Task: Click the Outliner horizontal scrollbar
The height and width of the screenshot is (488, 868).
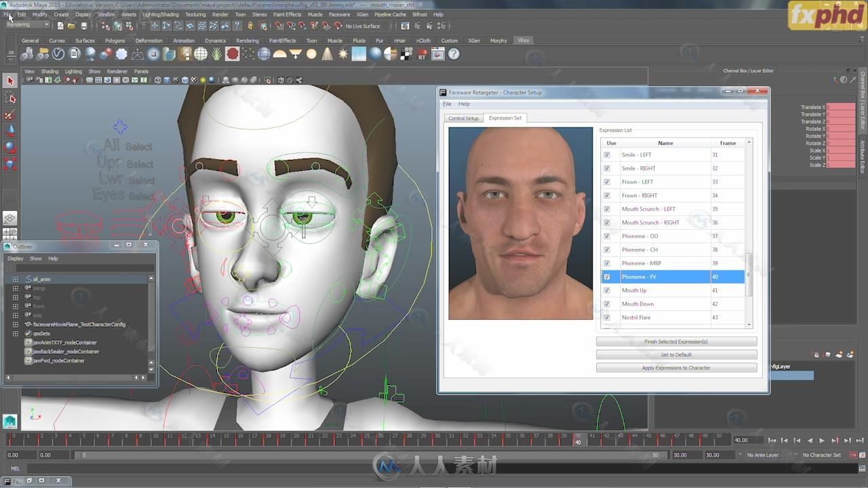Action: click(73, 378)
